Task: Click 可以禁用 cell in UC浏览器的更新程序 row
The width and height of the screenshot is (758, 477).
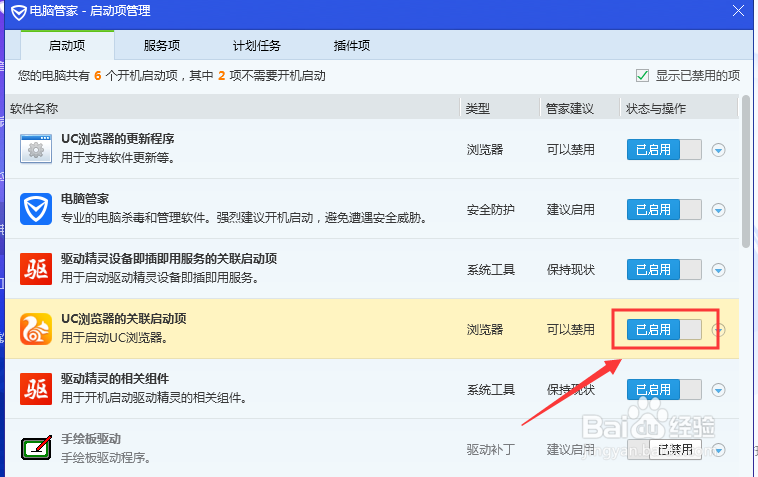Action: pos(570,150)
